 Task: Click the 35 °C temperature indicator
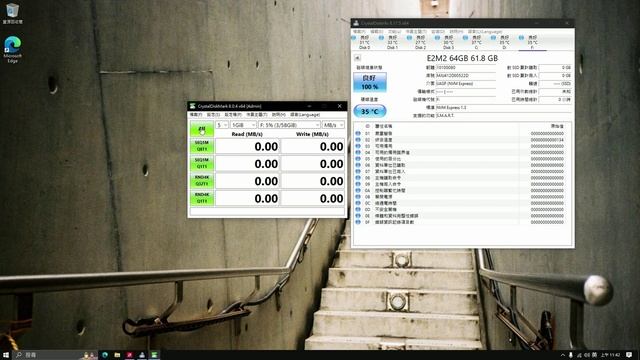pos(369,111)
